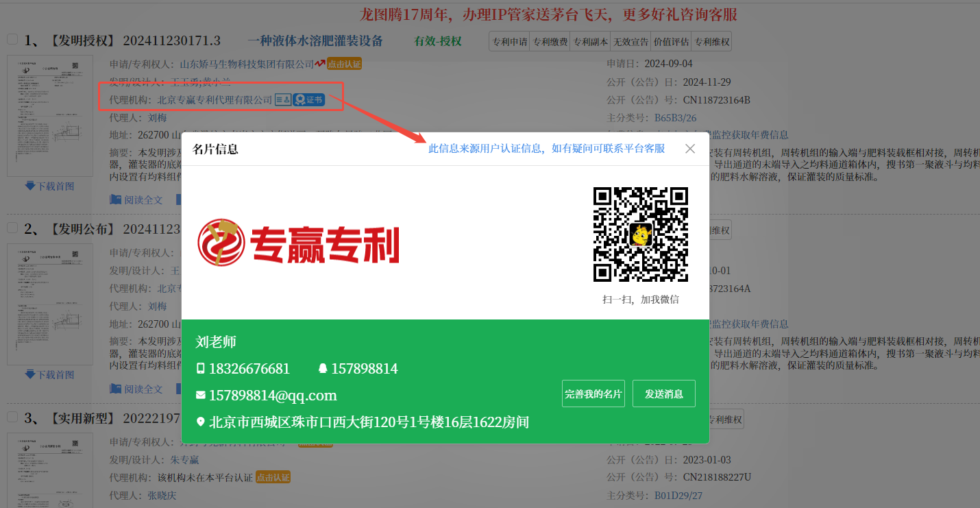Close the 名片信息 popup with the X
The width and height of the screenshot is (980, 508).
click(690, 149)
